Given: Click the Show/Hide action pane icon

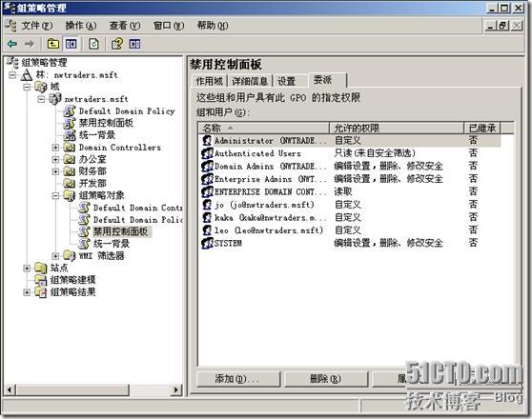Looking at the screenshot, I should click(134, 44).
